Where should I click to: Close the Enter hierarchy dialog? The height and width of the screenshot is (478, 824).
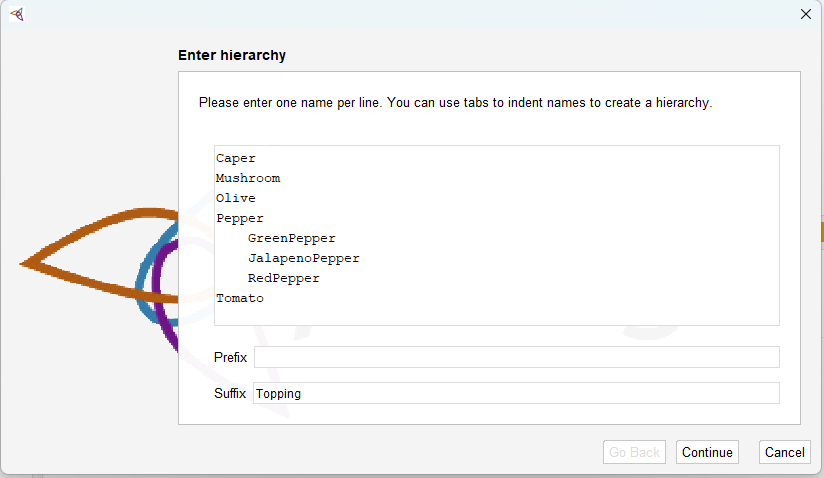(x=806, y=14)
